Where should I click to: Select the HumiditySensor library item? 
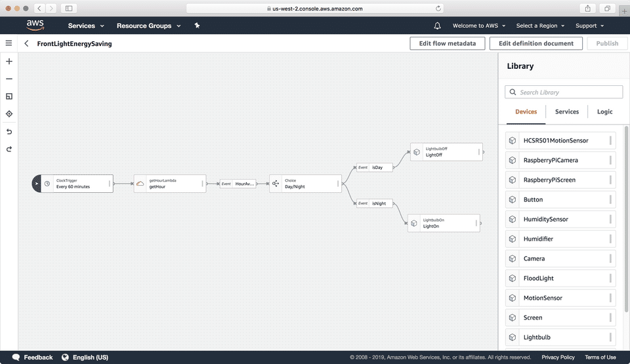click(x=560, y=219)
